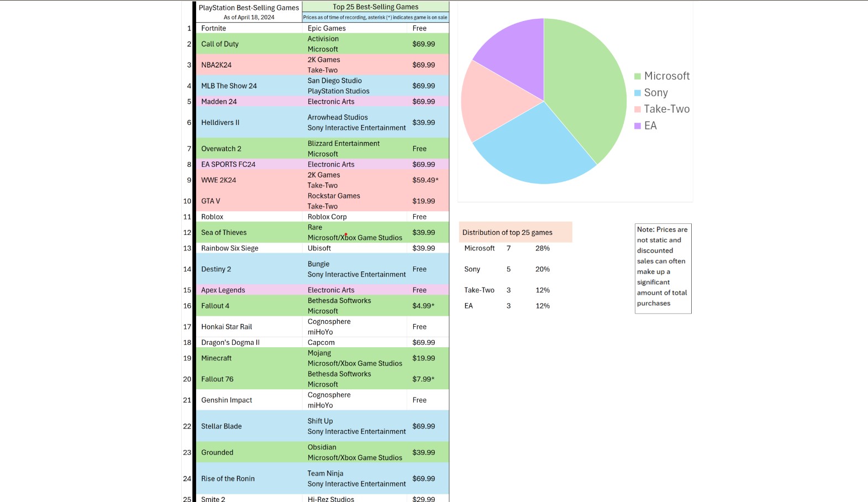Click the '$7.99*' price for Fallout 76
868x502 pixels.
pos(423,379)
